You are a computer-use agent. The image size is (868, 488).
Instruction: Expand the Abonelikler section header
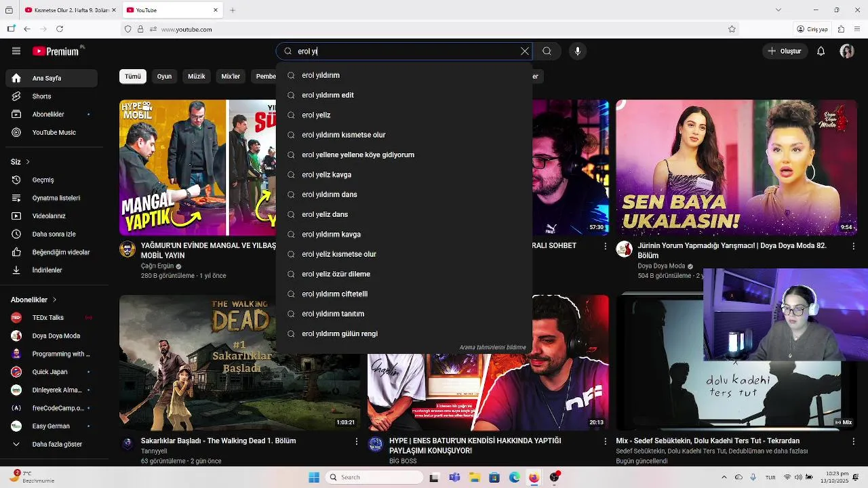pos(34,300)
